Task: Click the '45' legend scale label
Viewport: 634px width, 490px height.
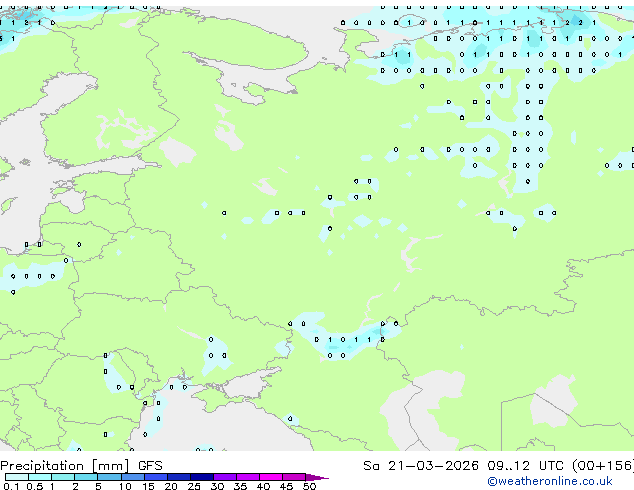Action: tap(286, 486)
